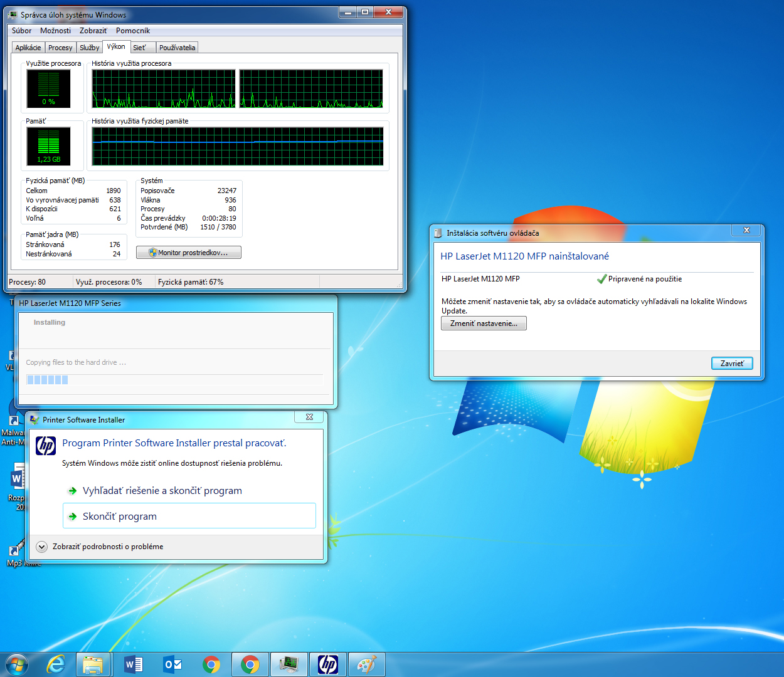Close the driver installation dialog with X
The width and height of the screenshot is (784, 677).
[x=746, y=231]
